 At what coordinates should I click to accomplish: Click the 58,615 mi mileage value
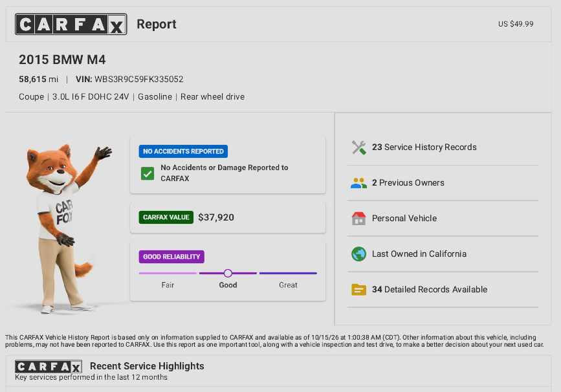coord(38,79)
